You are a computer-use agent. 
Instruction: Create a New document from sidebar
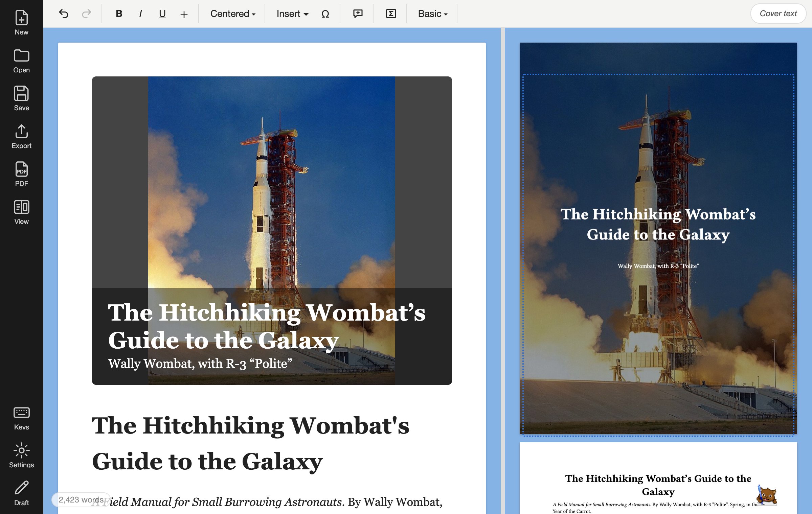[21, 22]
